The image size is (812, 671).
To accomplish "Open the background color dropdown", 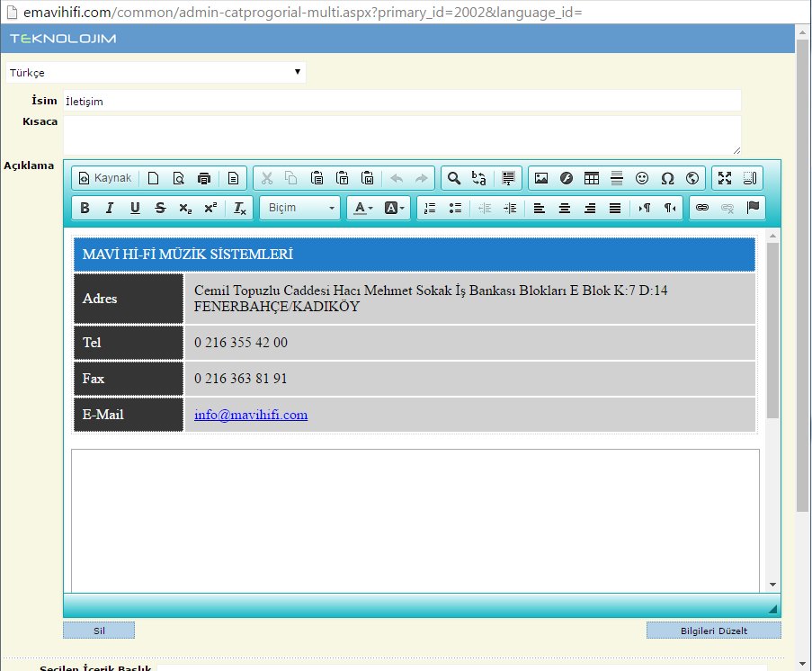I will (x=394, y=209).
